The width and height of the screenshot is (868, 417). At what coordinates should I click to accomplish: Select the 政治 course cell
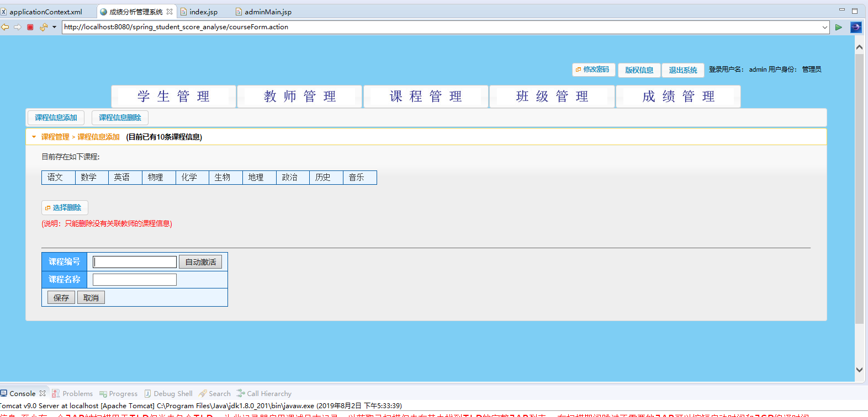coord(293,178)
